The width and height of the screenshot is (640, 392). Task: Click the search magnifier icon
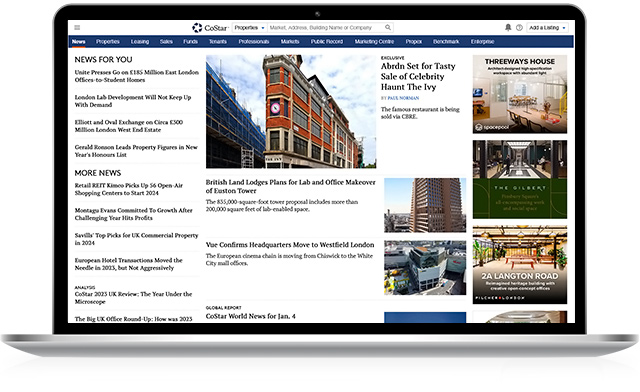point(388,27)
